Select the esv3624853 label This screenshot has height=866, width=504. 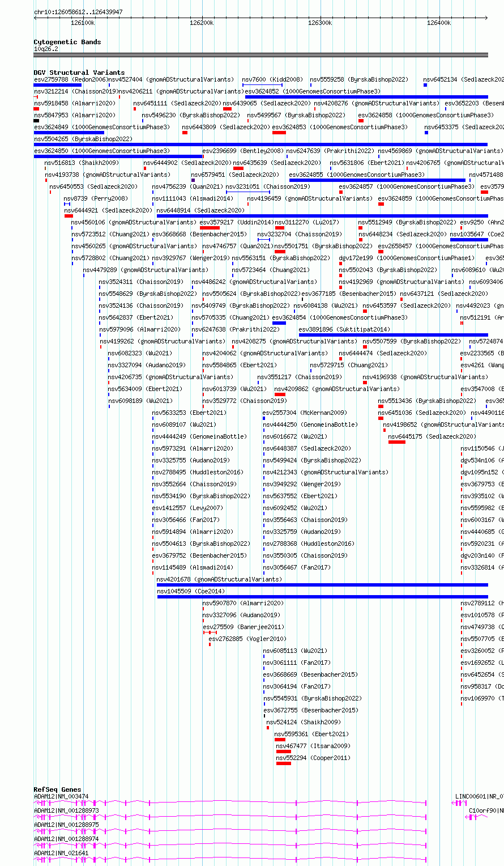[340, 127]
